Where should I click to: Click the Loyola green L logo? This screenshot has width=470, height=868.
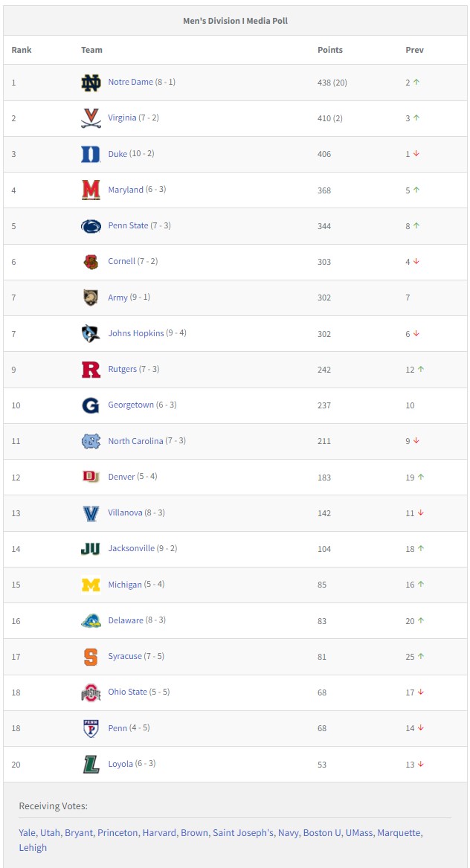91,764
